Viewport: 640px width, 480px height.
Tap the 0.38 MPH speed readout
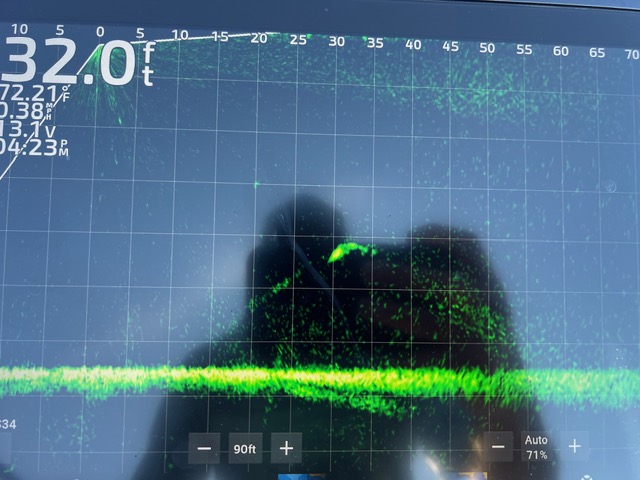click(x=27, y=111)
